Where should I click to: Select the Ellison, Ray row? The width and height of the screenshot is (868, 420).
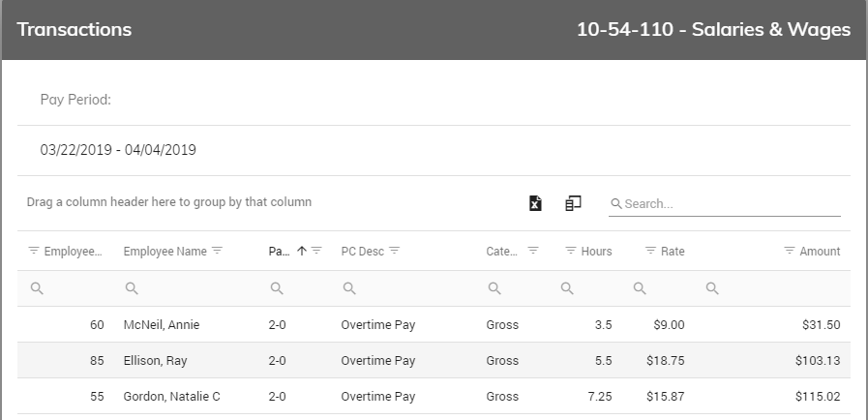click(x=434, y=360)
